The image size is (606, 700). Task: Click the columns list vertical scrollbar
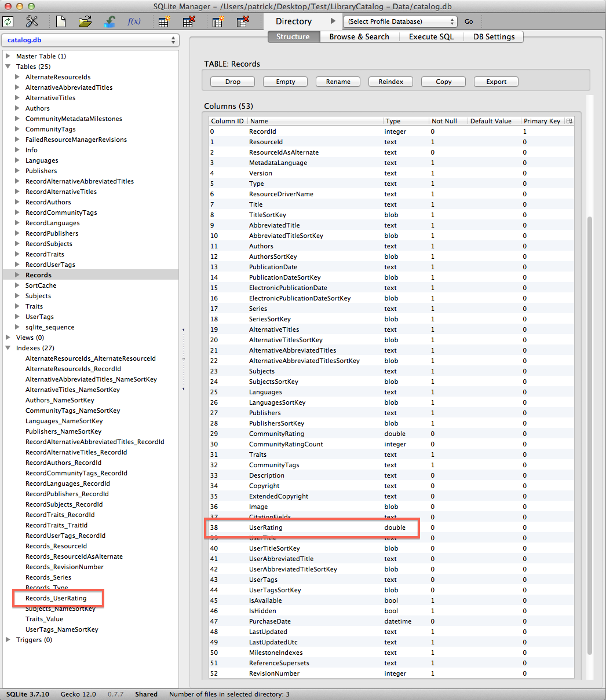(x=590, y=436)
